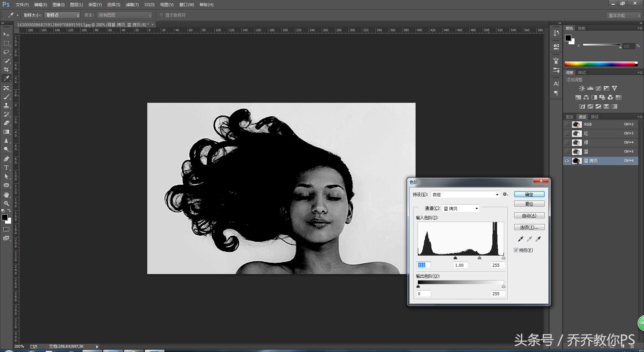The width and height of the screenshot is (644, 352).
Task: Click the 自动 auto button
Action: point(529,216)
